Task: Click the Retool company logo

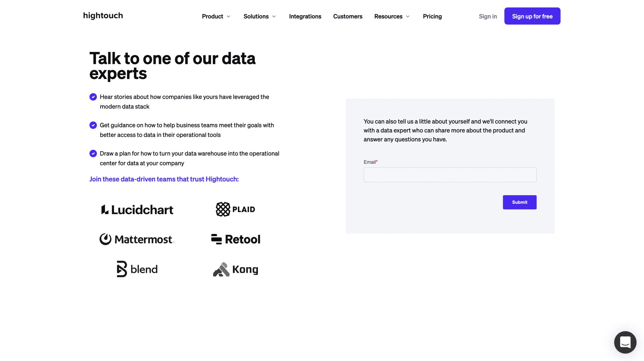Action: click(x=235, y=239)
